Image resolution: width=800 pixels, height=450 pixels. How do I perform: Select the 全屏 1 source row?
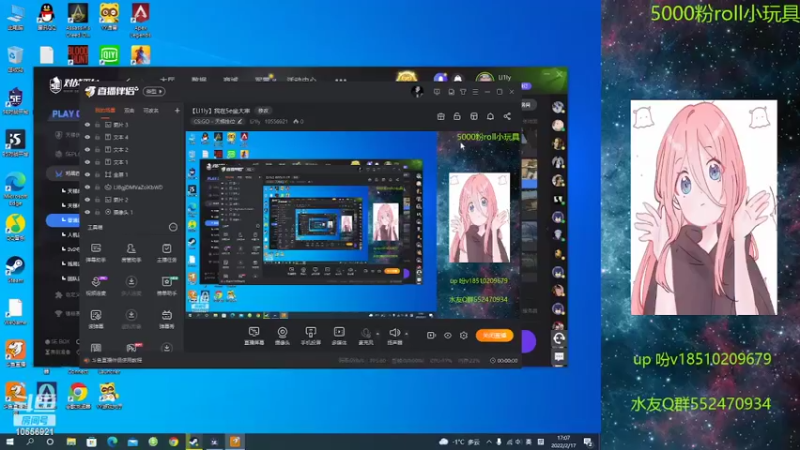point(132,174)
